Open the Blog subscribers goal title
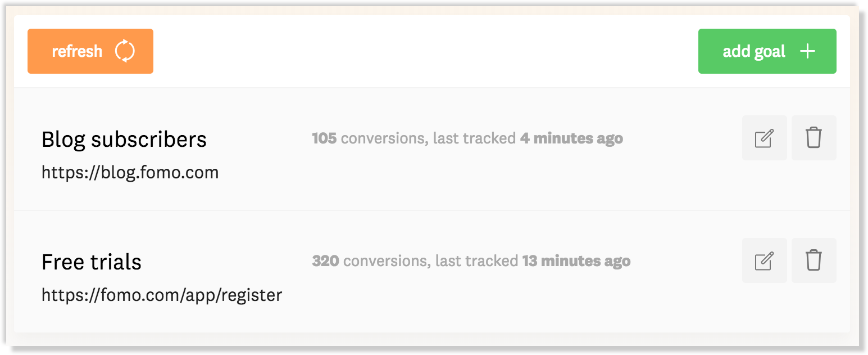Image resolution: width=868 pixels, height=355 pixels. [124, 139]
